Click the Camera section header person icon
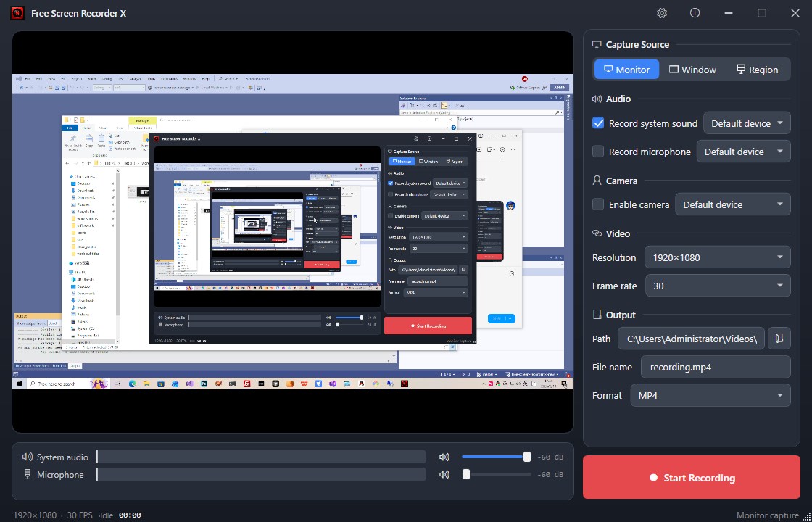This screenshot has height=522, width=812. 597,181
